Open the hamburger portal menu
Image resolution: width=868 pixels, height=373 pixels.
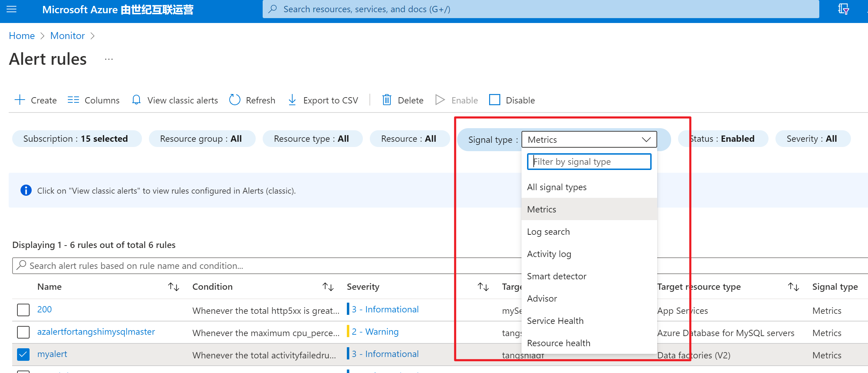pyautogui.click(x=11, y=9)
